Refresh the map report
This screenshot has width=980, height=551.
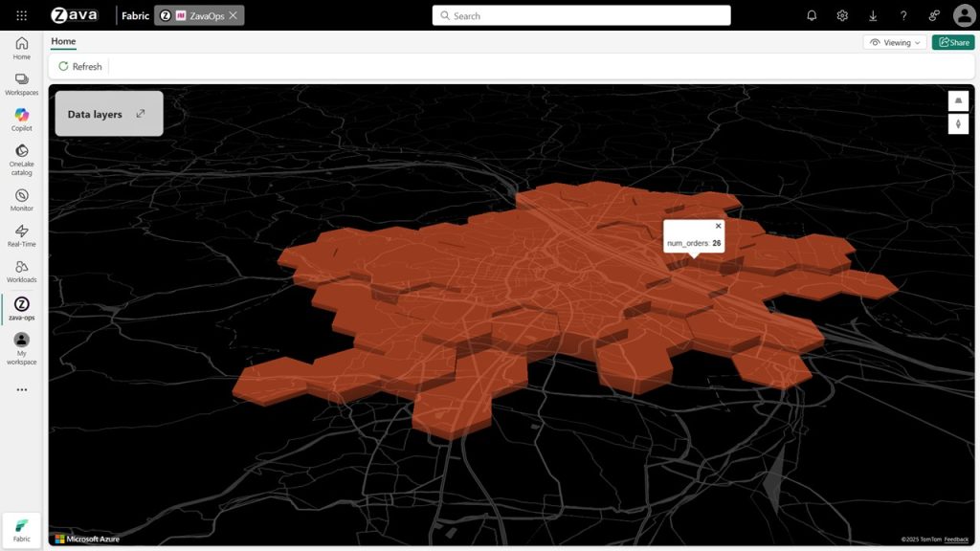coord(79,66)
